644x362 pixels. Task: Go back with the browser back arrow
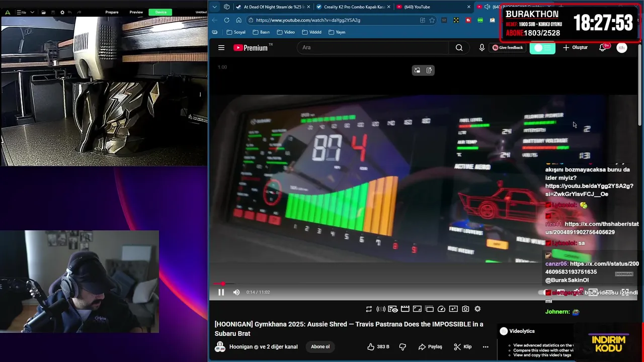[215, 20]
